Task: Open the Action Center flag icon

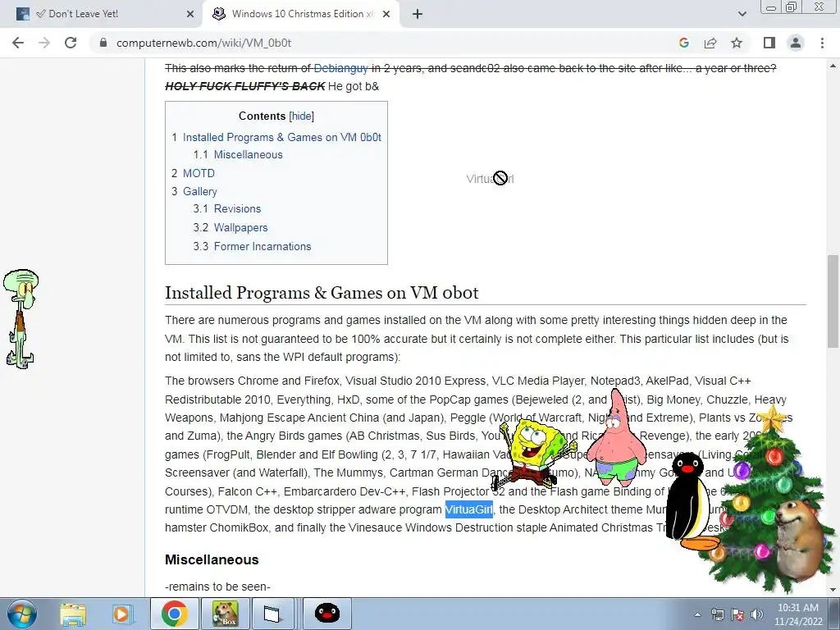Action: (x=737, y=614)
